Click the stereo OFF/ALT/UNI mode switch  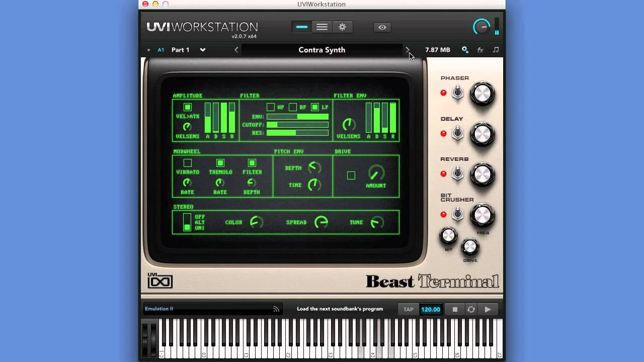point(187,222)
